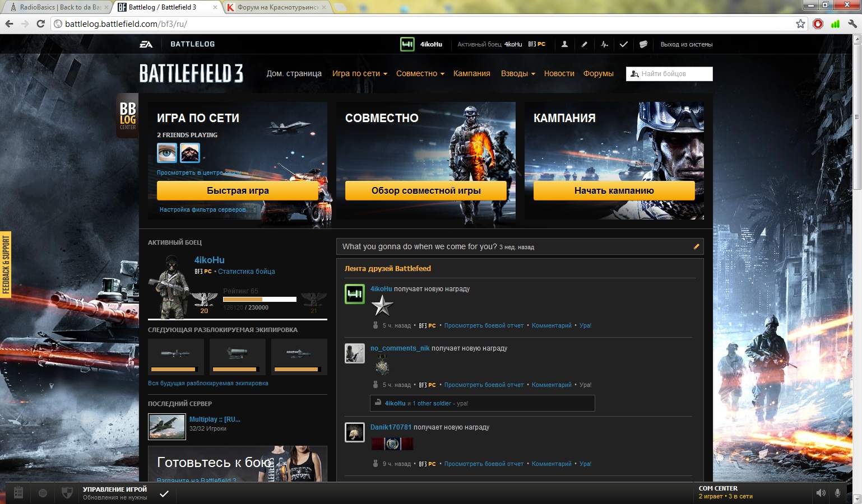
Task: Open the dog tags icon in top bar
Action: 643,44
